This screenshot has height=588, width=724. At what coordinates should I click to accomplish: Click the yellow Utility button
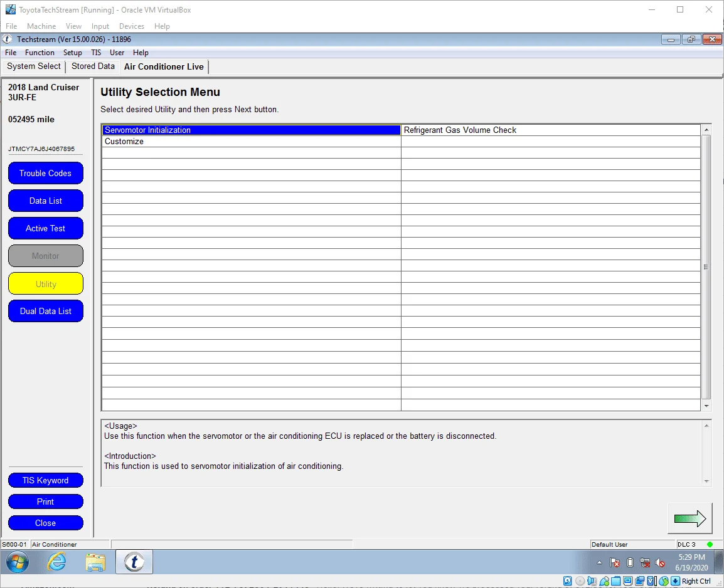click(45, 283)
